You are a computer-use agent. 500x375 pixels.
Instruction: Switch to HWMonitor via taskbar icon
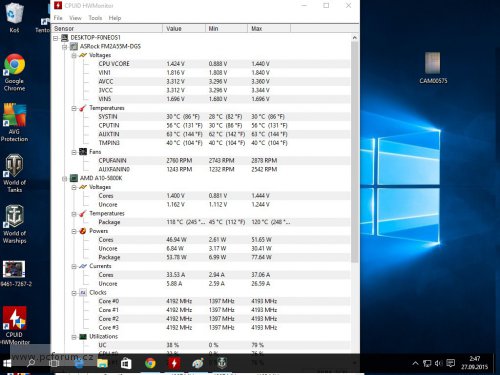[x=174, y=363]
